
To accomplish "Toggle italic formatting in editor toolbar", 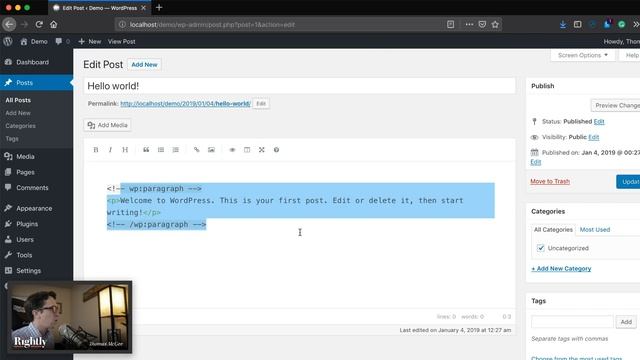I will pos(110,150).
